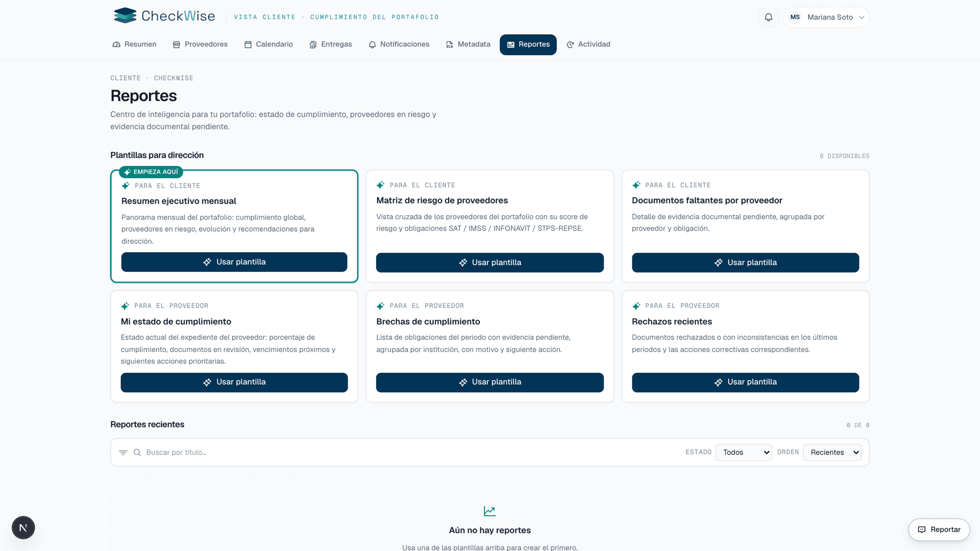980x551 pixels.
Task: Open the Estado dropdown set to Todos
Action: tap(744, 453)
